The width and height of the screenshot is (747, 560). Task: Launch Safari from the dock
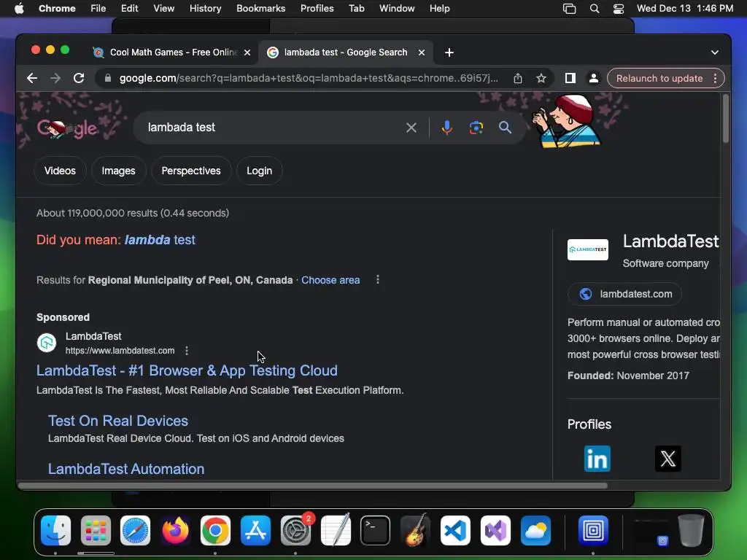click(135, 530)
